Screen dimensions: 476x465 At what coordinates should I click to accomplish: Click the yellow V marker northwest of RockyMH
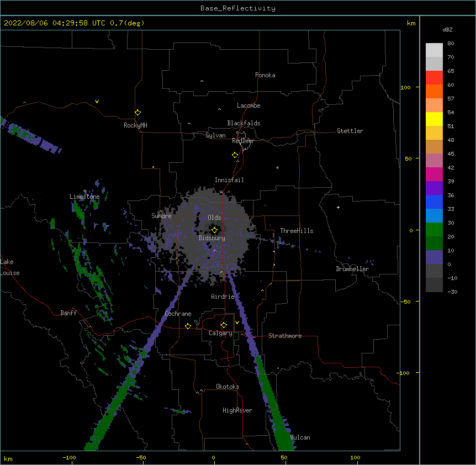point(97,102)
